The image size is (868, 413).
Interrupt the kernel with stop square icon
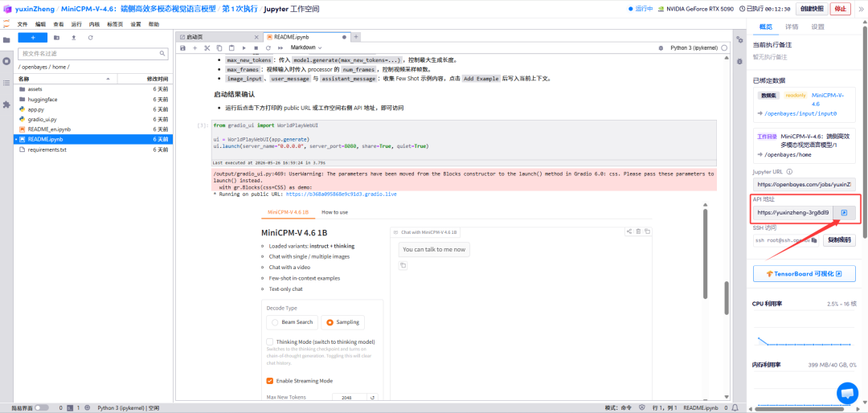pyautogui.click(x=256, y=48)
